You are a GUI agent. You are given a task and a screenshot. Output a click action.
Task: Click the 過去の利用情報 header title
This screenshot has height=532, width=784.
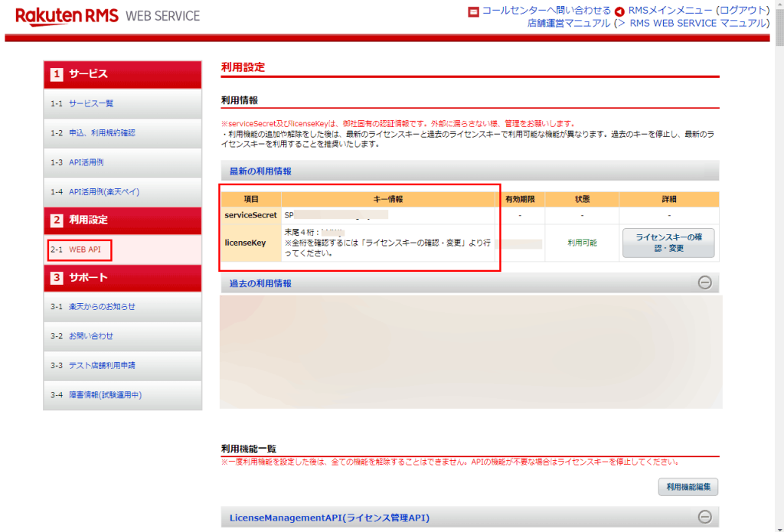pos(260,283)
